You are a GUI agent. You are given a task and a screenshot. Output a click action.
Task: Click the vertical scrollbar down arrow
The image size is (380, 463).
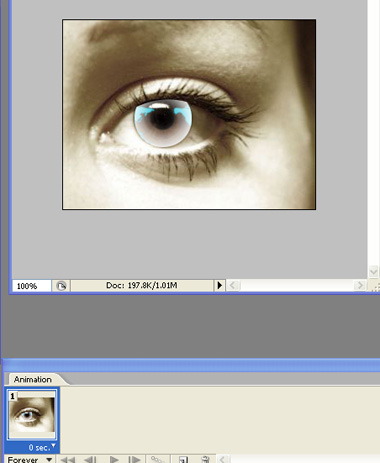pyautogui.click(x=373, y=272)
